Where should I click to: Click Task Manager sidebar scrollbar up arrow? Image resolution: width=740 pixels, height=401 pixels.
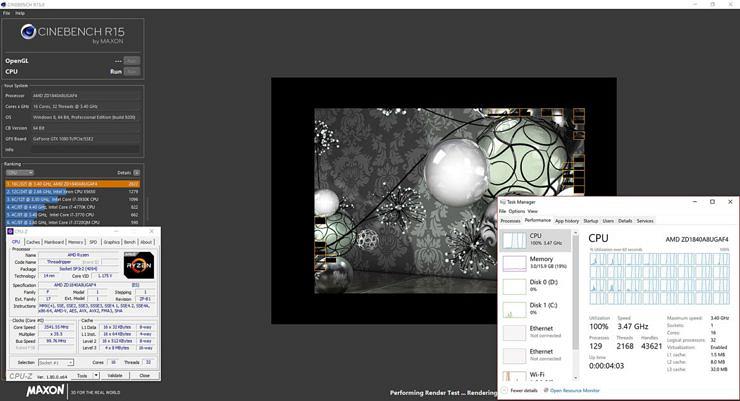click(575, 233)
